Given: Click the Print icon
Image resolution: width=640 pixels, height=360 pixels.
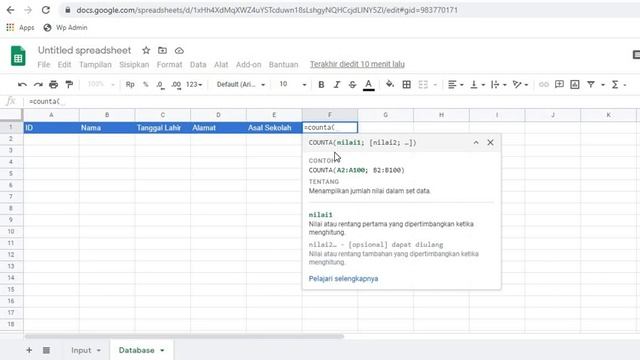Looking at the screenshot, I should pyautogui.click(x=53, y=84).
